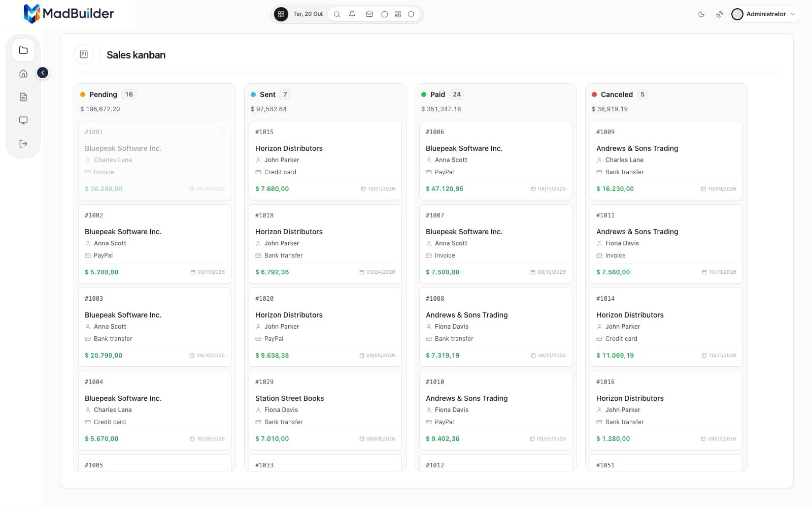Click the logout icon in left sidebar
The height and width of the screenshot is (508, 812).
click(23, 144)
